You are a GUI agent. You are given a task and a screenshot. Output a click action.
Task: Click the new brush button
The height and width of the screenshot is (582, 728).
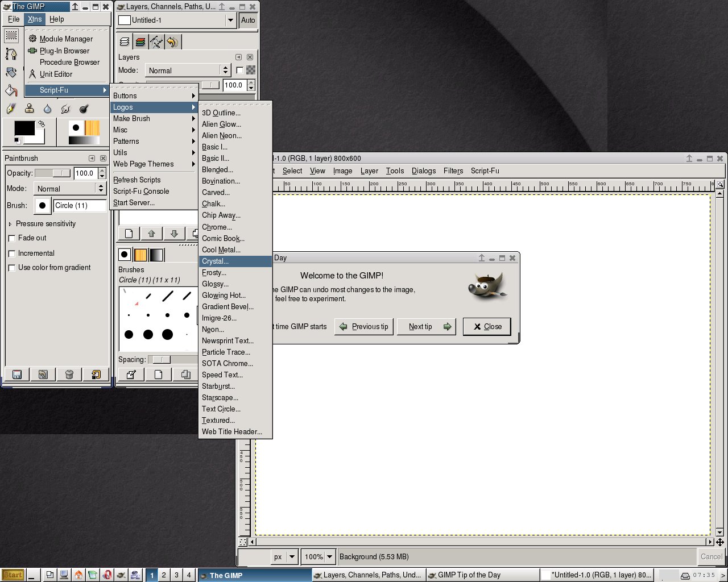(x=159, y=374)
